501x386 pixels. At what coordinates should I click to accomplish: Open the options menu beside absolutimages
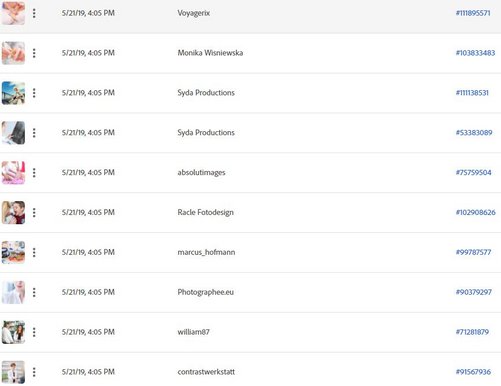click(34, 173)
